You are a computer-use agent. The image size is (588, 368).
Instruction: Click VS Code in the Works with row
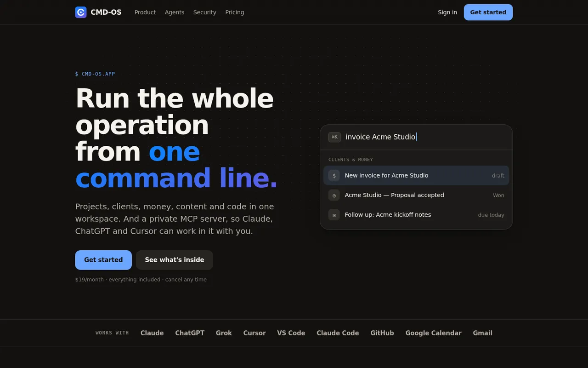click(291, 333)
